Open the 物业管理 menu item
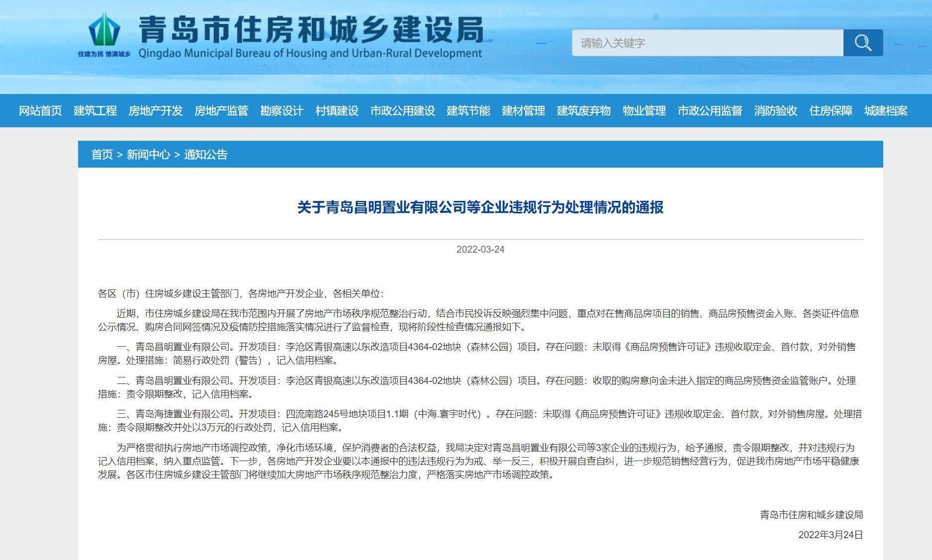Viewport: 932px width, 560px height. pos(644,111)
